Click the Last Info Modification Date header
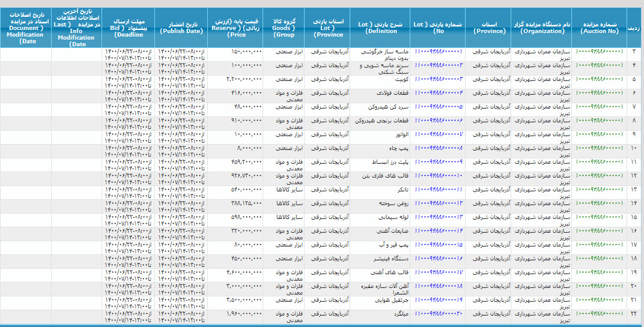Image resolution: width=644 pixels, height=327 pixels. click(x=77, y=27)
